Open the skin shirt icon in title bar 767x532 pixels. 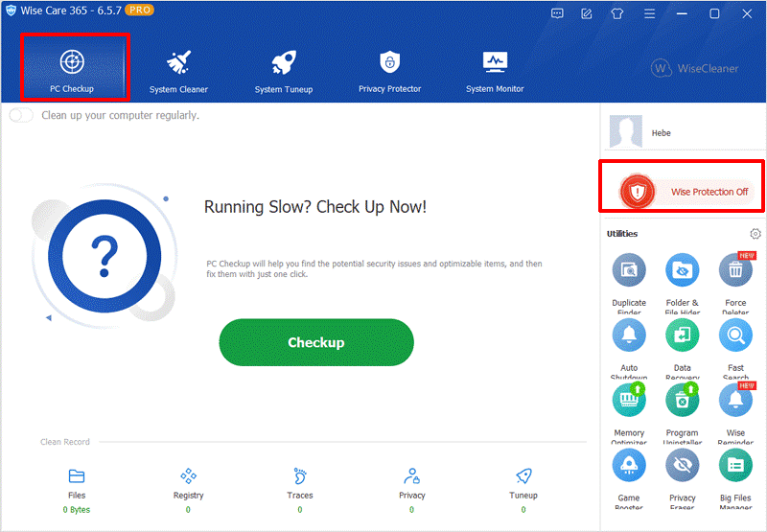point(617,13)
